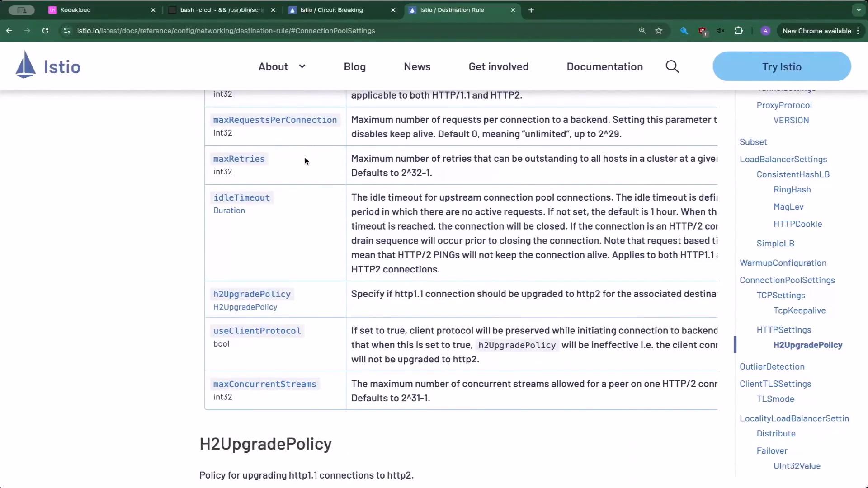This screenshot has height=488, width=868.
Task: Click the maxRequestsPerConnection field name
Action: coord(275,120)
